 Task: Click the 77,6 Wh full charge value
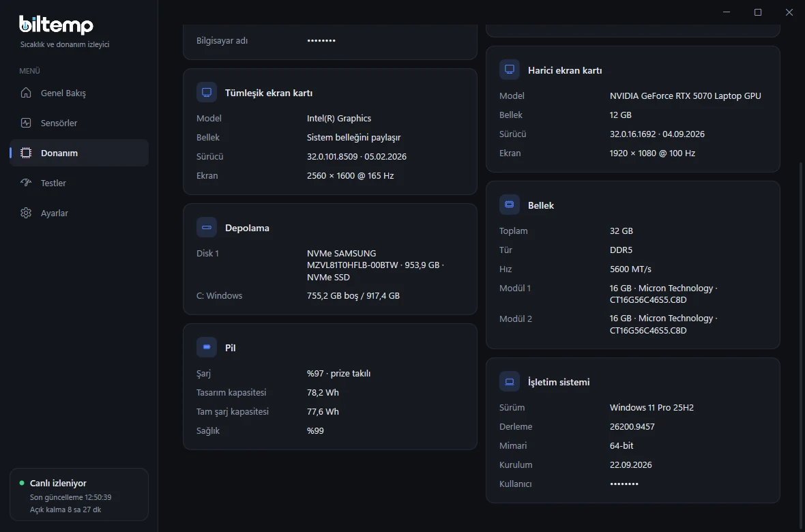pos(323,411)
